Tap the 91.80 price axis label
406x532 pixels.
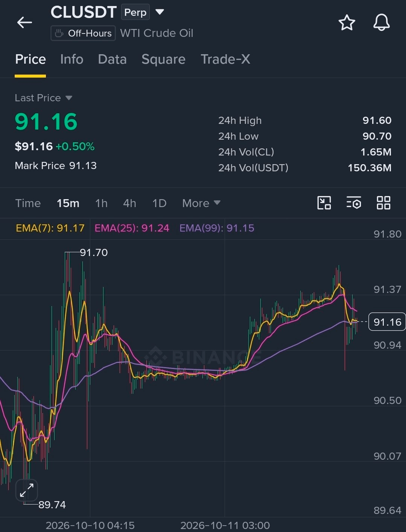click(x=388, y=234)
